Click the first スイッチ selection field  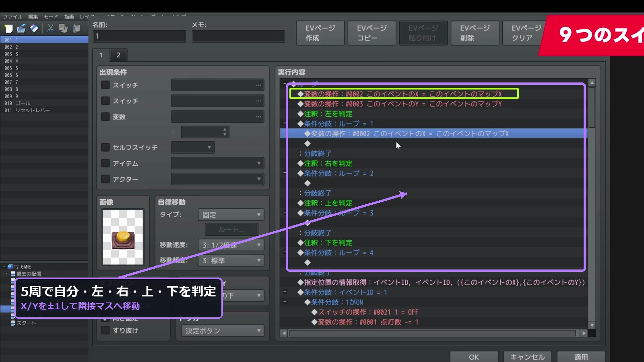(218, 85)
